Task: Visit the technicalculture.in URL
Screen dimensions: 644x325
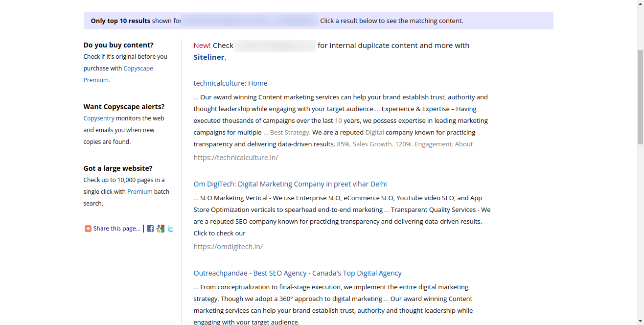Action: click(236, 157)
